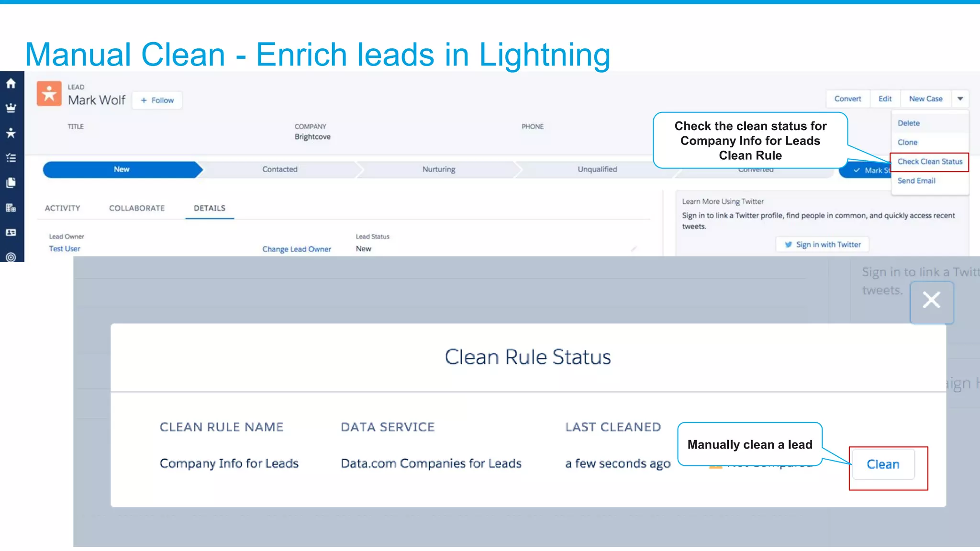Open the Home icon in left sidebar
This screenshot has height=551, width=980.
(11, 84)
